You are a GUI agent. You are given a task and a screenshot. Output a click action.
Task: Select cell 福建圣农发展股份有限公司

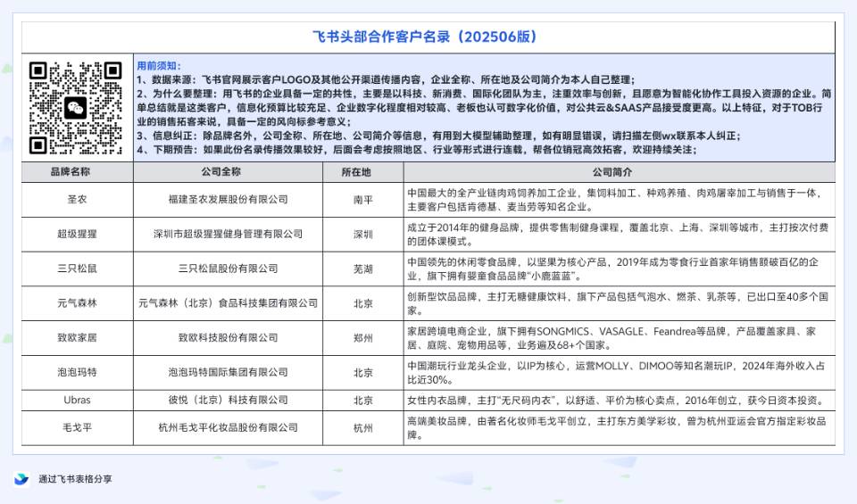228,200
